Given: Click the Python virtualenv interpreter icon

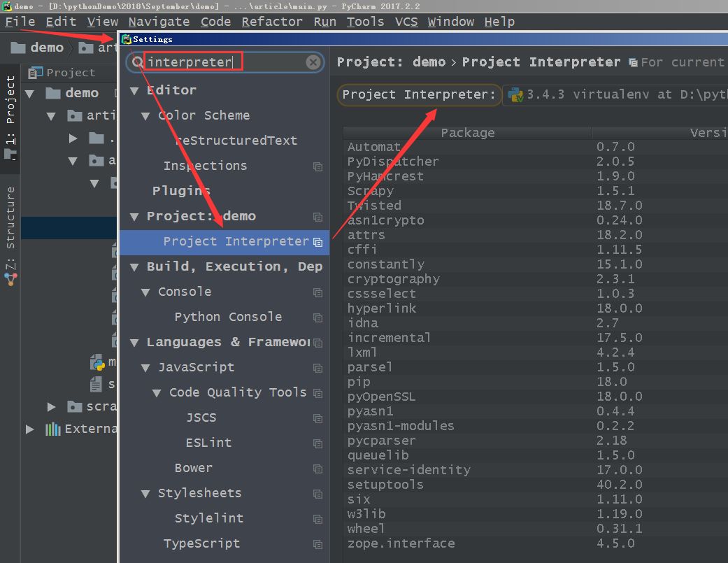Looking at the screenshot, I should (515, 94).
